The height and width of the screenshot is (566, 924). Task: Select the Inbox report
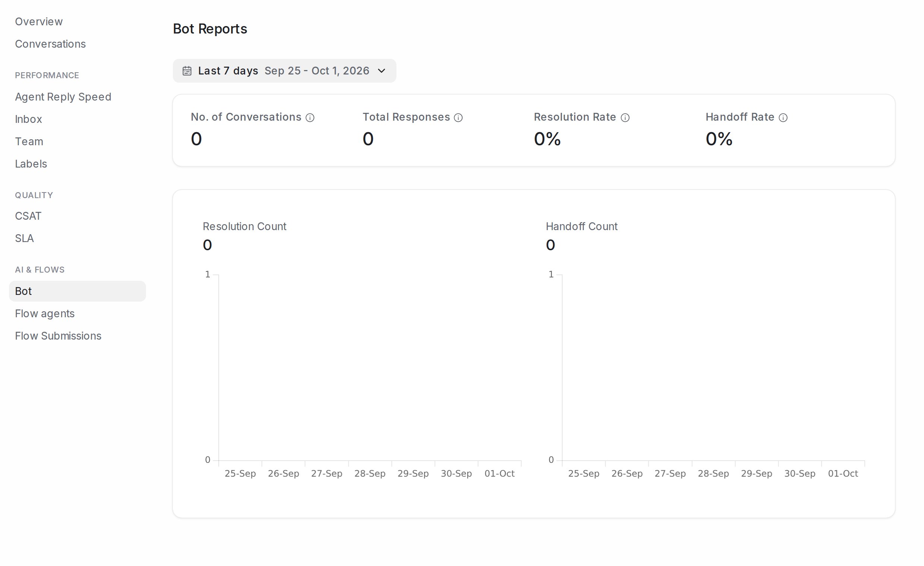[28, 119]
